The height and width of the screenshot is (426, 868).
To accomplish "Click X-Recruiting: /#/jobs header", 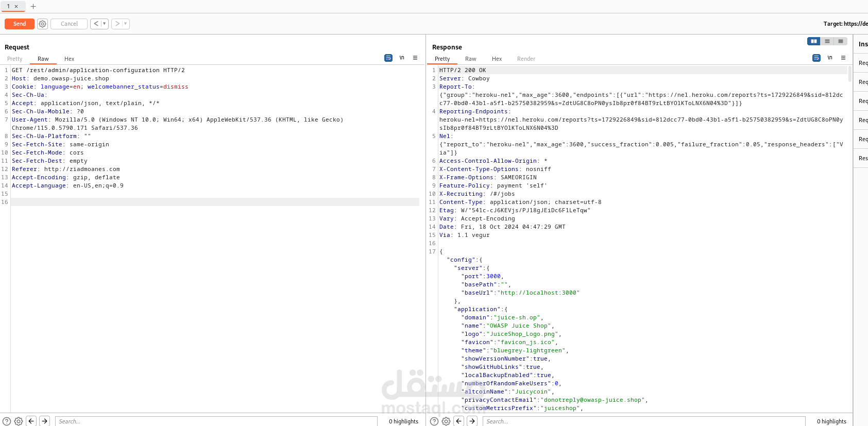I will [477, 194].
